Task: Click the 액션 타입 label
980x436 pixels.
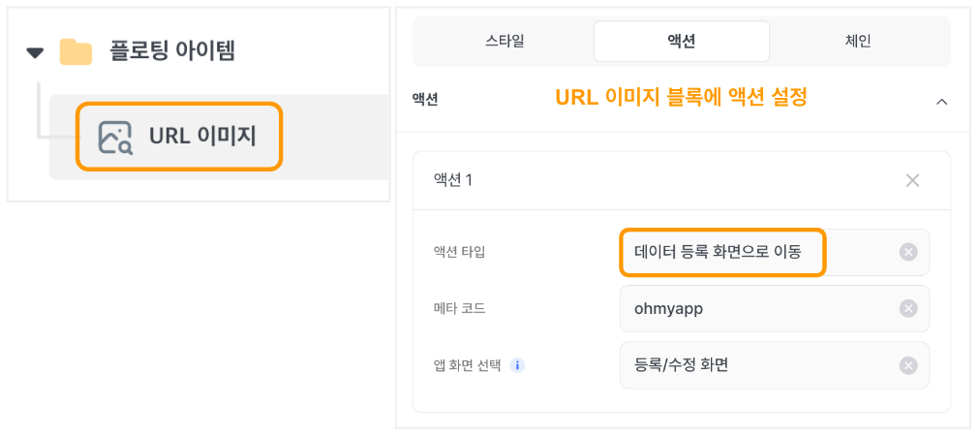Action: click(459, 252)
